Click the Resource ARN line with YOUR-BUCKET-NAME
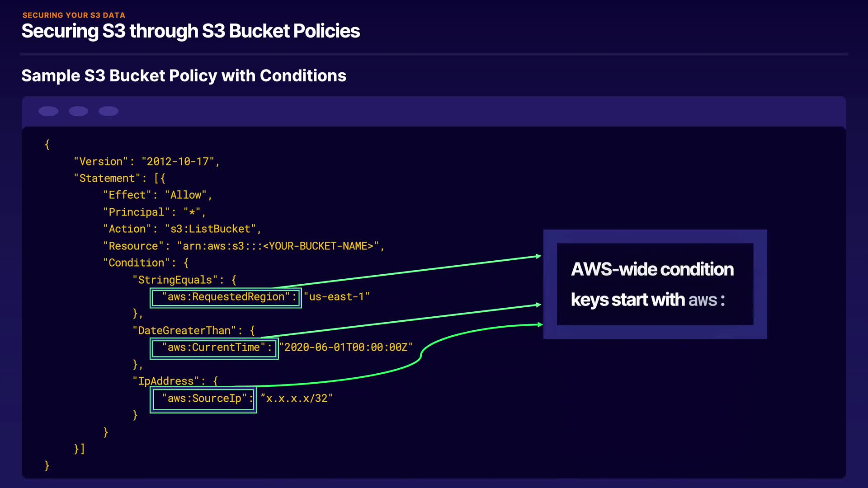The width and height of the screenshot is (868, 488). click(x=243, y=246)
